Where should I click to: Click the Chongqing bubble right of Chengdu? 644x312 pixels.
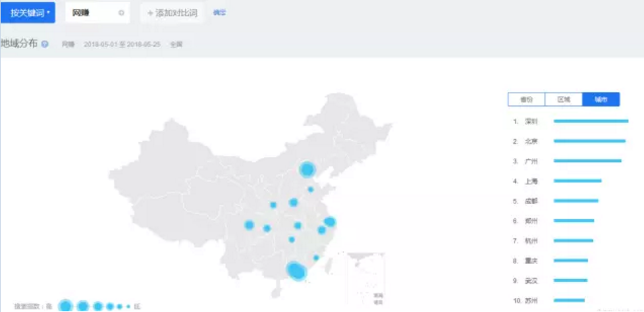pos(267,228)
